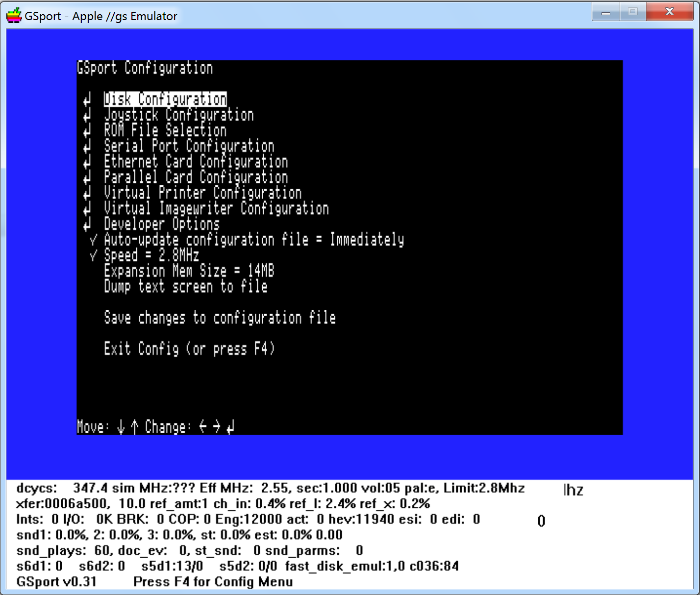
Task: Click return-arrow icon beside Developer Options
Action: 87,225
